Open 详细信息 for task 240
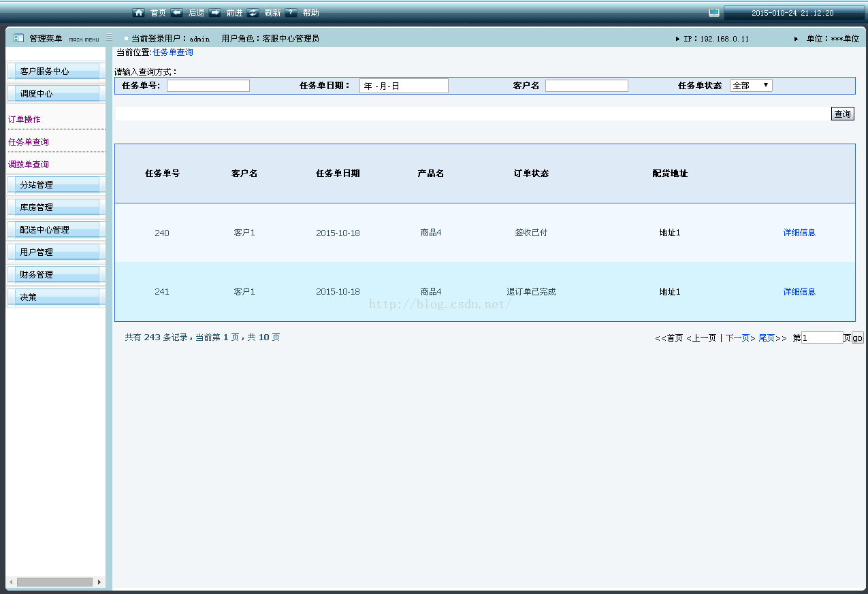This screenshot has height=594, width=868. (x=799, y=233)
